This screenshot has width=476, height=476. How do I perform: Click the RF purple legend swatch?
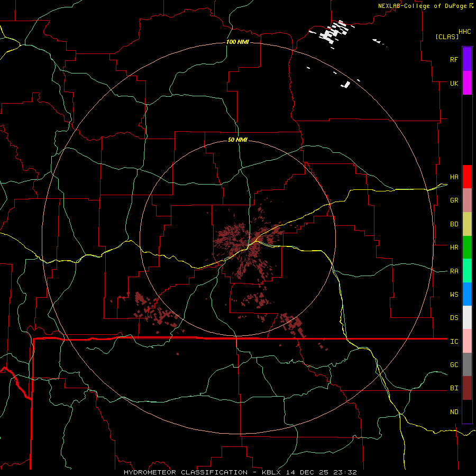(x=467, y=59)
